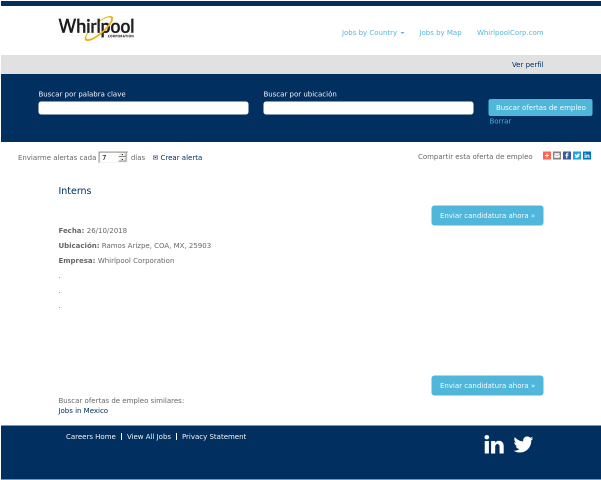Focus the location search input field
Viewport: 601px width, 480px height.
pyautogui.click(x=368, y=108)
